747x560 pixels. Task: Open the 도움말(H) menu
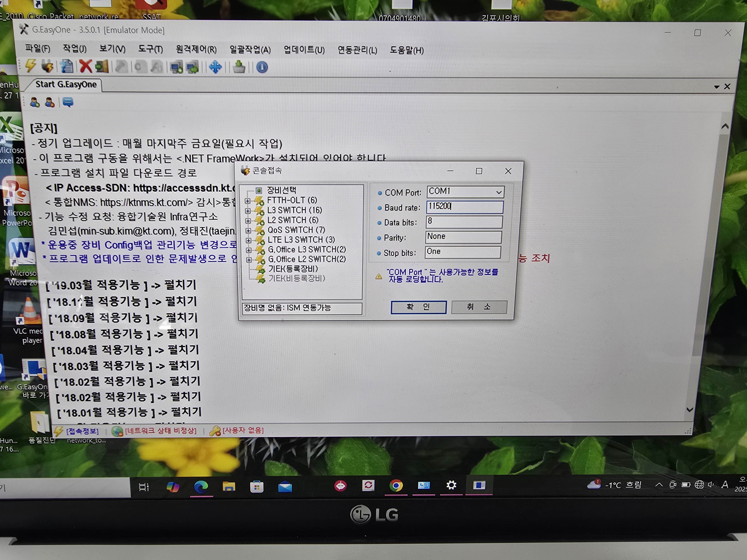pos(407,51)
